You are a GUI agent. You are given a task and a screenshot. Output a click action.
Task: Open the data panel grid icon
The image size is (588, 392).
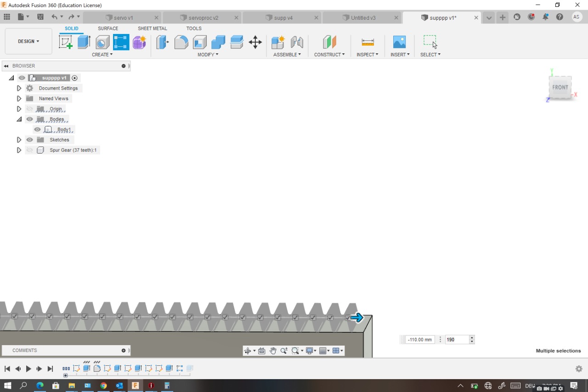pyautogui.click(x=7, y=17)
